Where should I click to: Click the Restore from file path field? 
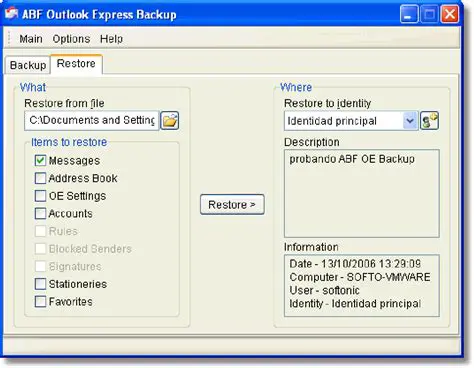click(x=92, y=121)
